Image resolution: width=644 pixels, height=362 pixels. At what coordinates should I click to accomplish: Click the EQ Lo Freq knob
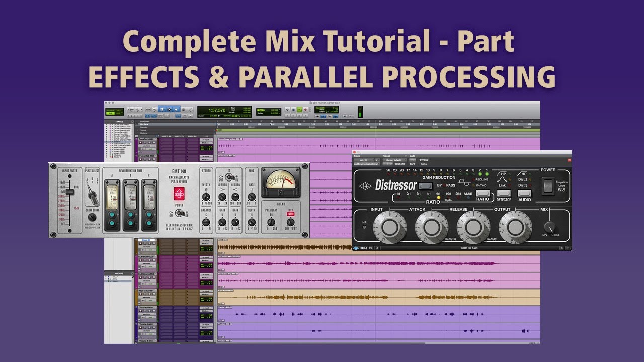click(x=222, y=197)
